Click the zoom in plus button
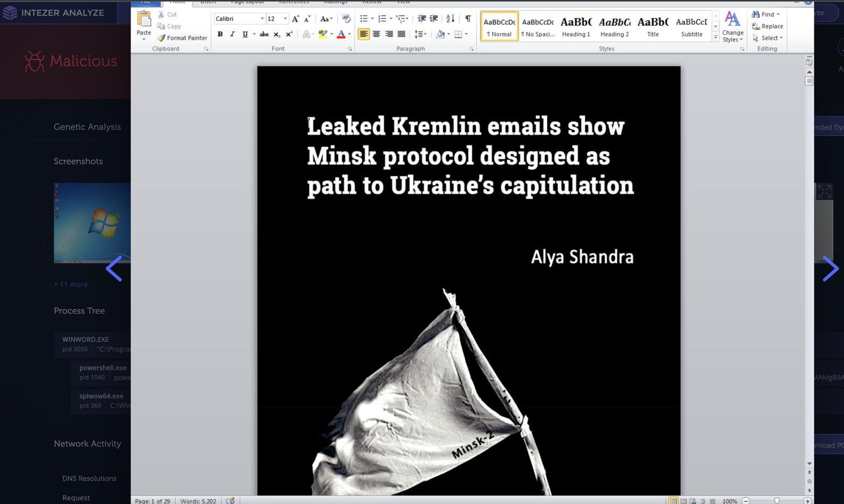844x504 pixels. point(807,501)
